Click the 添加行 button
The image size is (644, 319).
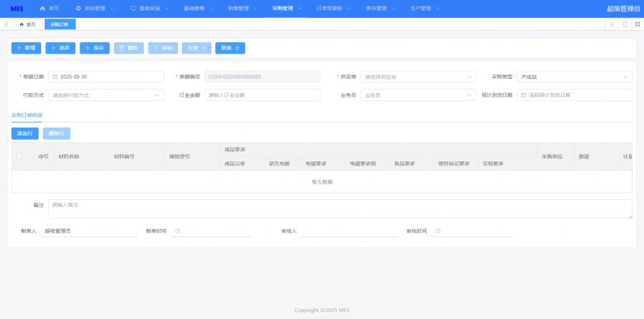(25, 133)
